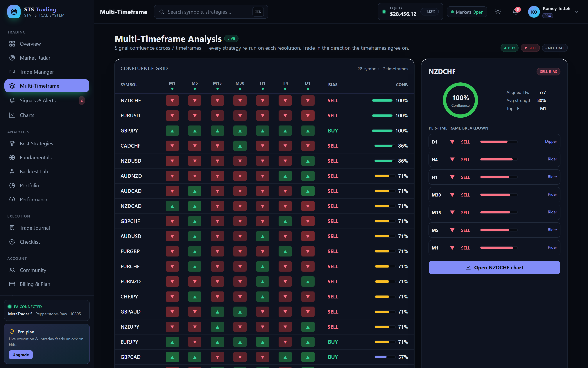This screenshot has height=368, width=588.
Task: Click the D1 column header
Action: click(308, 83)
